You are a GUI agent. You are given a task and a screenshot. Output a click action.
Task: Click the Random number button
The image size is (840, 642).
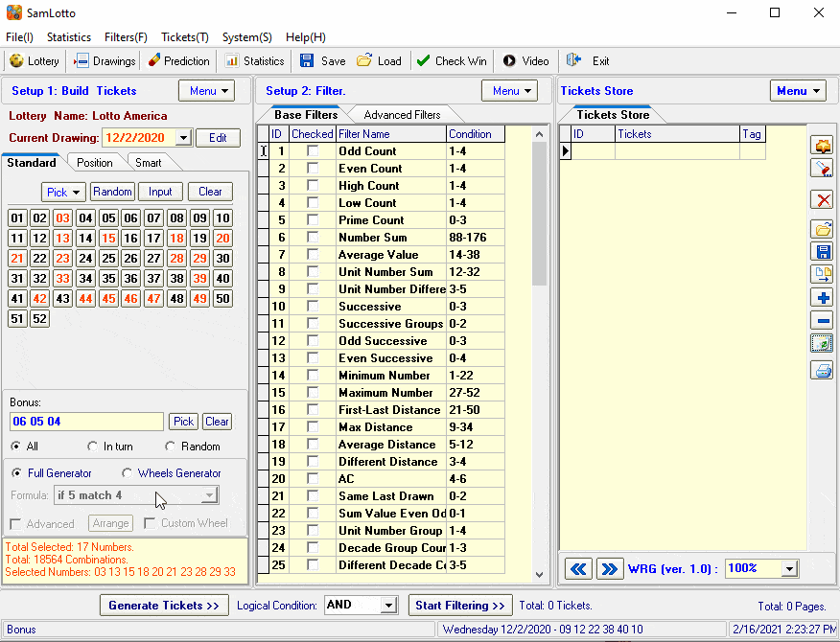pyautogui.click(x=112, y=192)
